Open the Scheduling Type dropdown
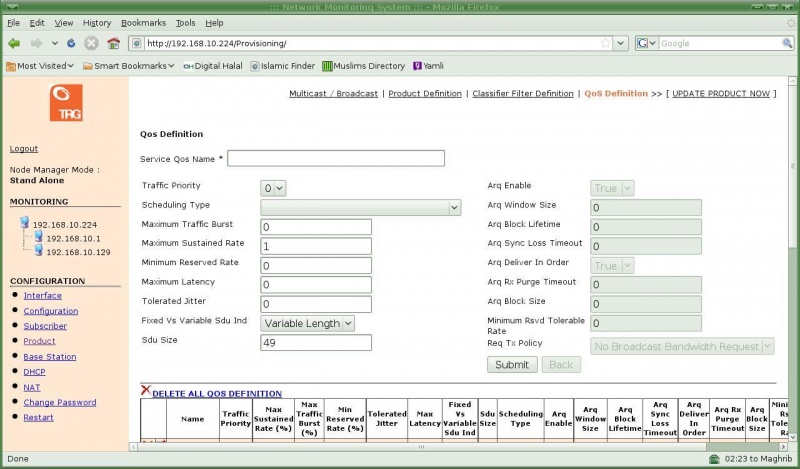800x469 pixels. (x=361, y=207)
